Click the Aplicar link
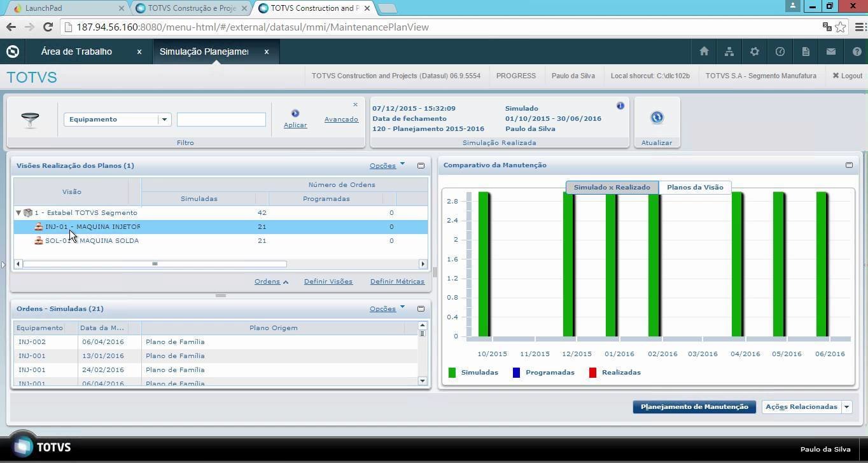 pyautogui.click(x=295, y=125)
